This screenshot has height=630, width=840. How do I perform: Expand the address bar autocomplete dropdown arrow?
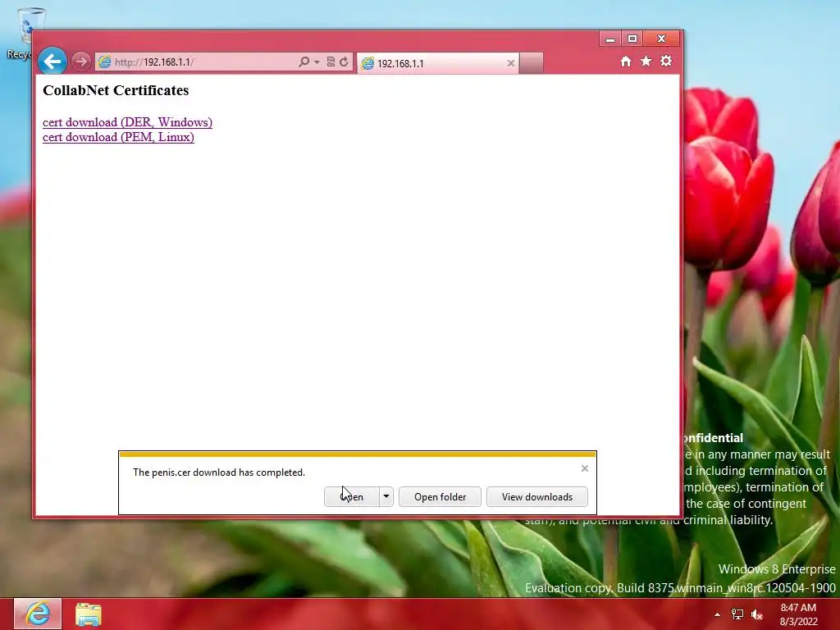317,62
